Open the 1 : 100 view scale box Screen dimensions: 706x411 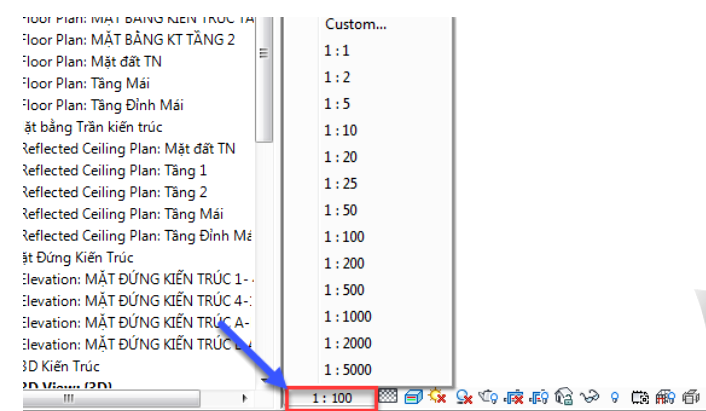click(x=331, y=398)
